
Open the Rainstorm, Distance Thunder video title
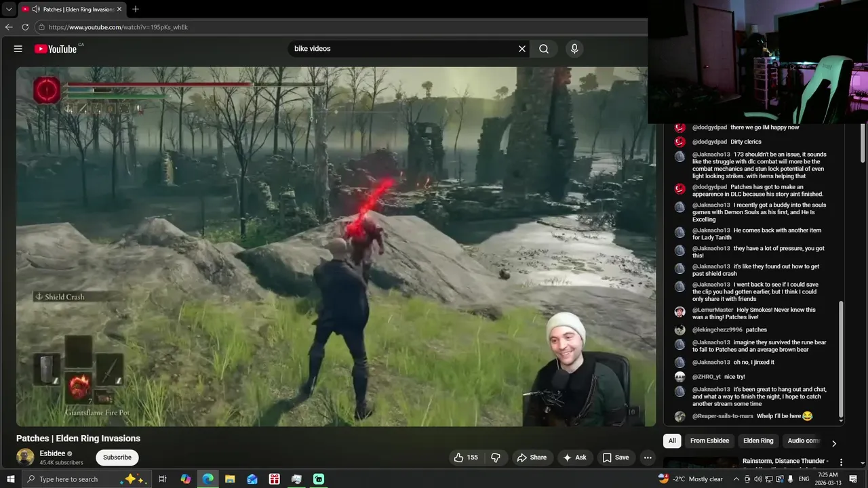click(x=785, y=461)
